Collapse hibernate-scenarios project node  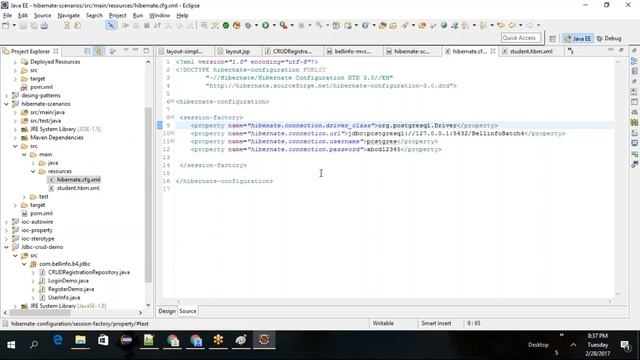pyautogui.click(x=7, y=104)
